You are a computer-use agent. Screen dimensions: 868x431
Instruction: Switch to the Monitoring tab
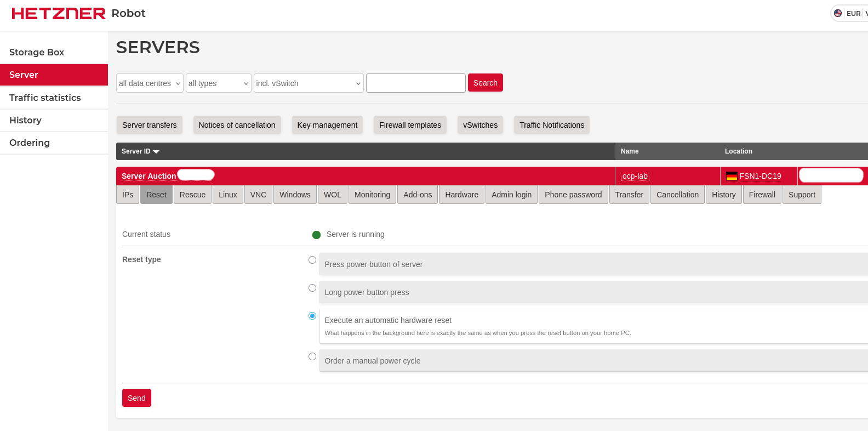372,195
